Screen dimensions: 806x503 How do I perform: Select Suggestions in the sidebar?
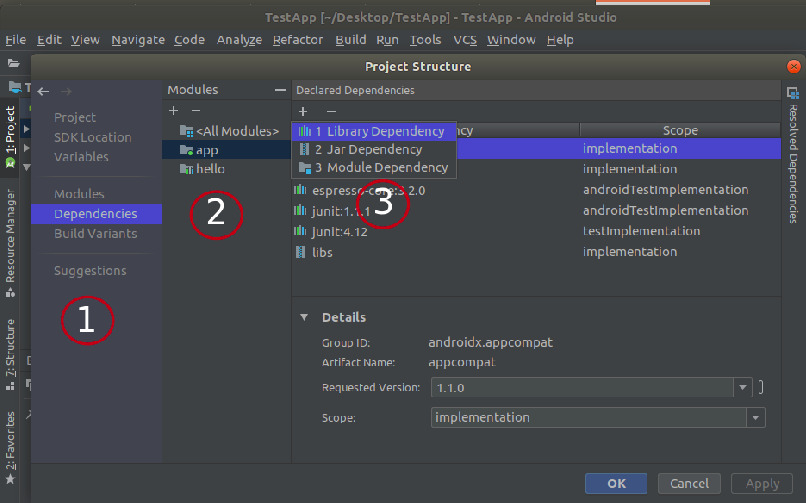pos(90,271)
